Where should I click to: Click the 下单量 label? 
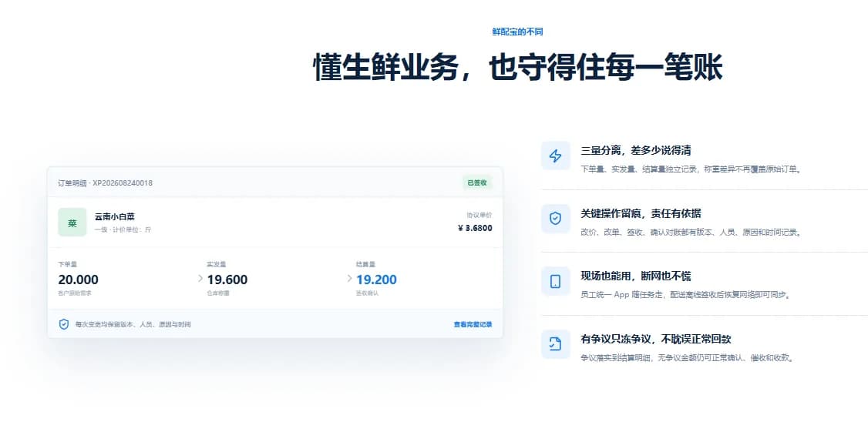pos(68,264)
